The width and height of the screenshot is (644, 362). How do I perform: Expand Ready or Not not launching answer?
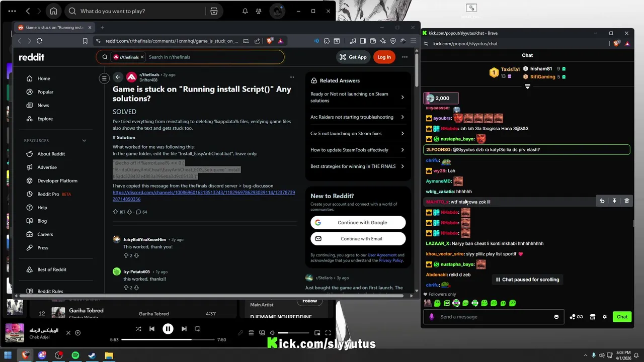(x=357, y=97)
